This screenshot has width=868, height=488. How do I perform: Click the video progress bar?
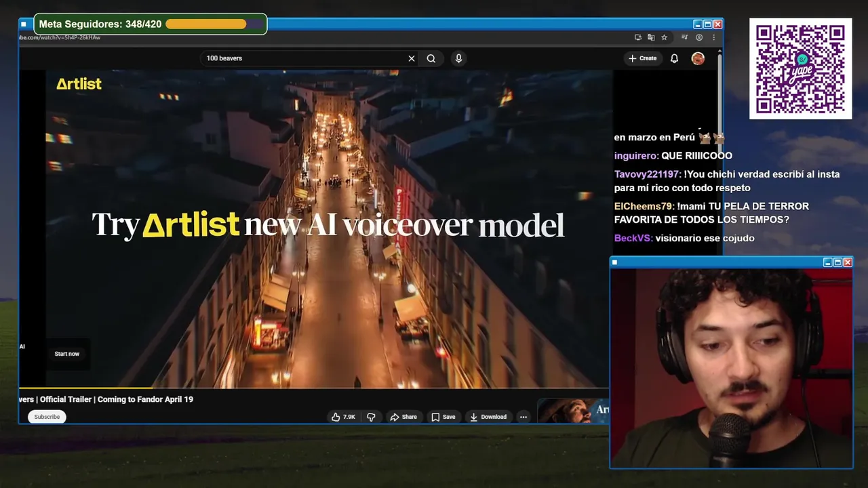pyautogui.click(x=313, y=388)
